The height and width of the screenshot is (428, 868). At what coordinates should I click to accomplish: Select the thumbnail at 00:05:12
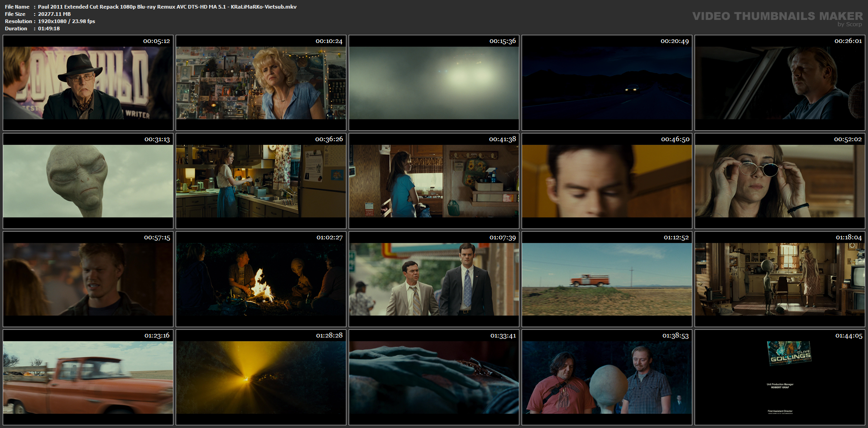click(x=88, y=83)
